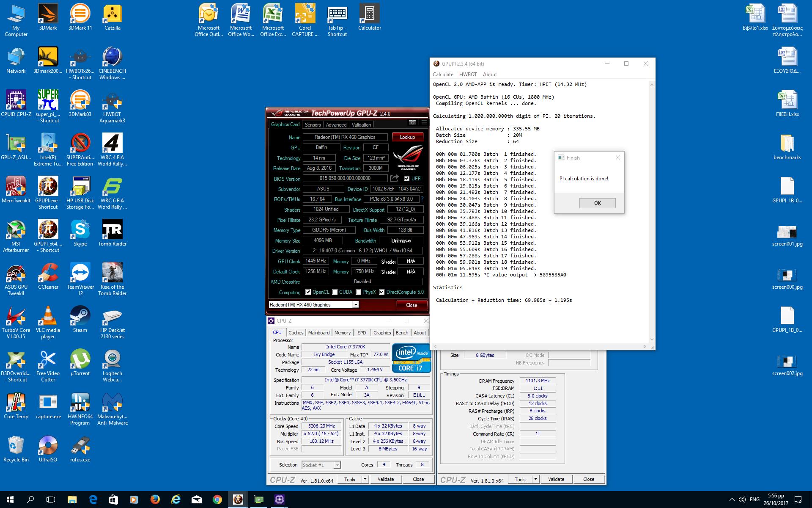Open Calculator desktop icon
Screen dimensions: 812x508
pyautogui.click(x=370, y=17)
